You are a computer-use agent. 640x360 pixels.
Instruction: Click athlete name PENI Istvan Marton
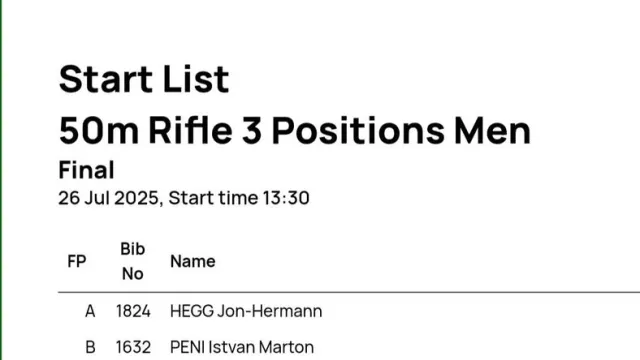click(x=242, y=347)
